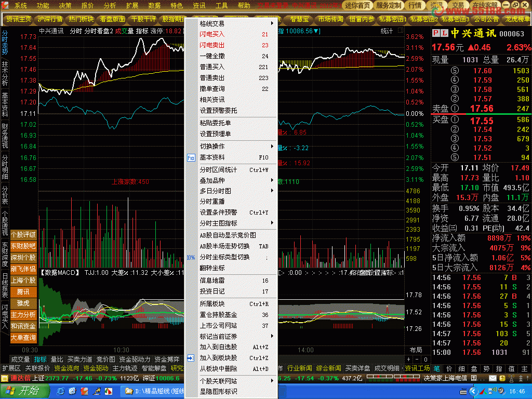
Task: Click the 10% icon beside 分时坐标类型切换
Action: tap(191, 258)
